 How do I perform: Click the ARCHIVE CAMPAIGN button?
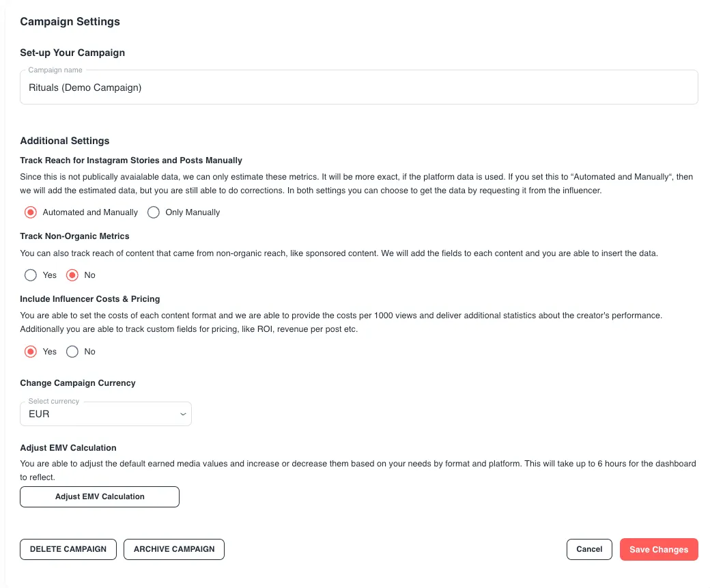[174, 549]
